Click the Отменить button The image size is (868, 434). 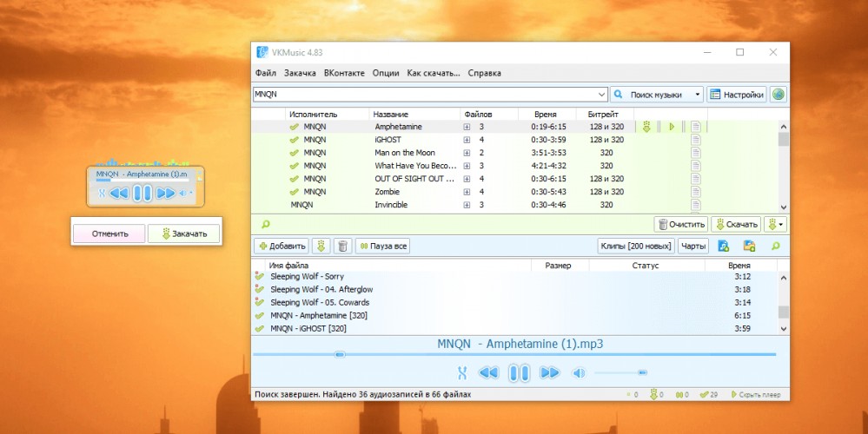click(x=109, y=233)
